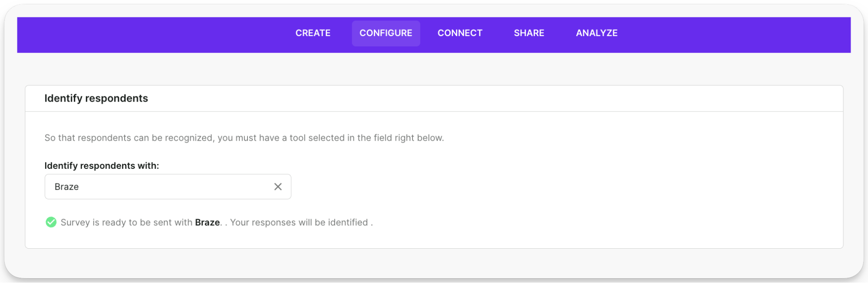Click the Identify respondents section header
The image size is (868, 283).
click(x=96, y=99)
